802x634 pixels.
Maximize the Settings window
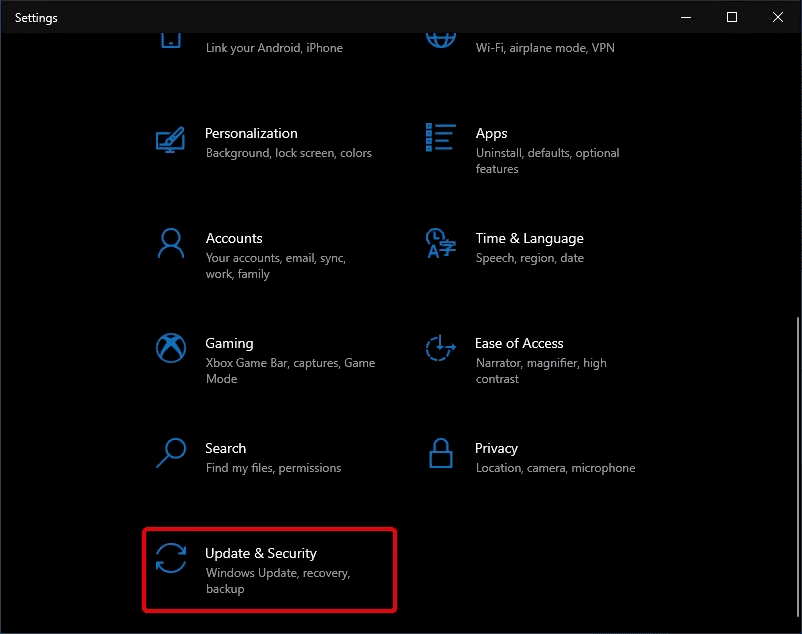click(x=732, y=17)
